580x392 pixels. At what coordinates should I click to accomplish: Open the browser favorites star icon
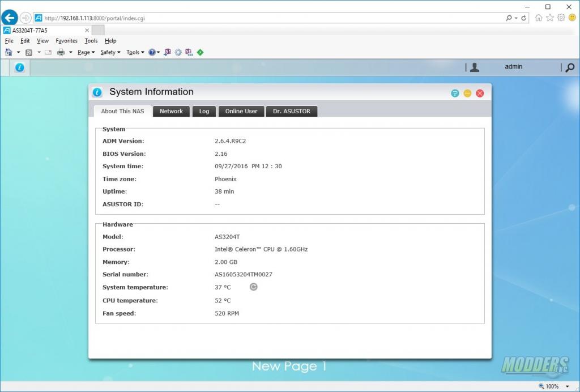click(549, 18)
